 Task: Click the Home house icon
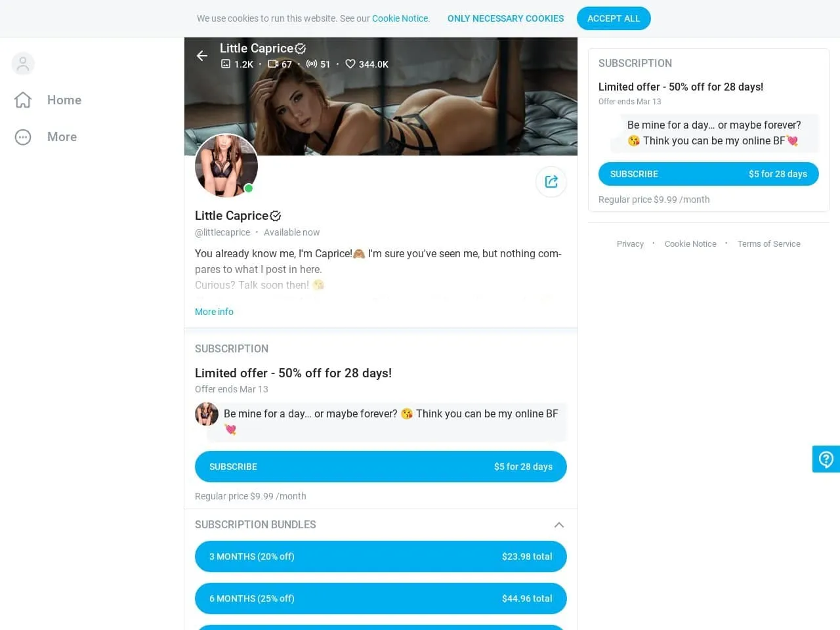pyautogui.click(x=23, y=100)
